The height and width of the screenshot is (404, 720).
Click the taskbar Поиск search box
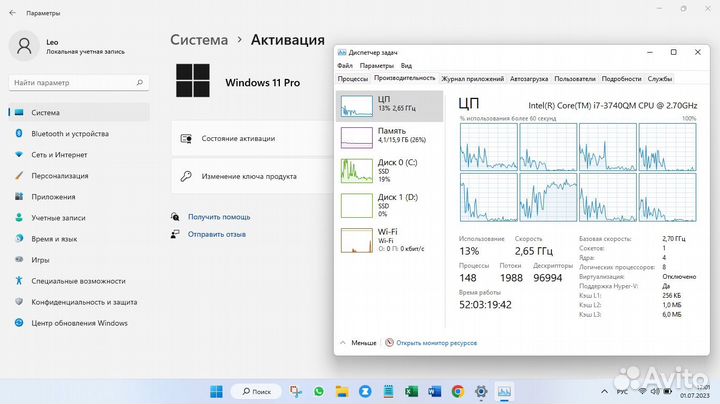[256, 392]
